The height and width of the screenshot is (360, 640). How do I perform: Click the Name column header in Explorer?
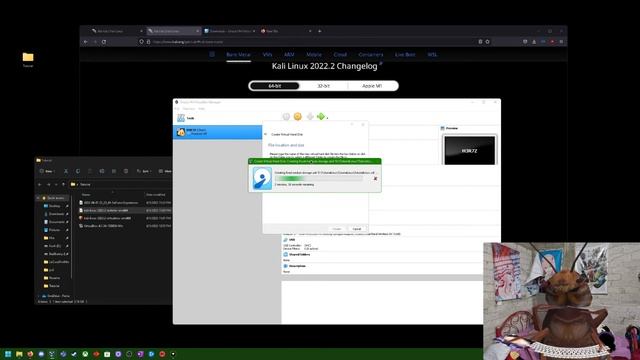click(x=86, y=195)
